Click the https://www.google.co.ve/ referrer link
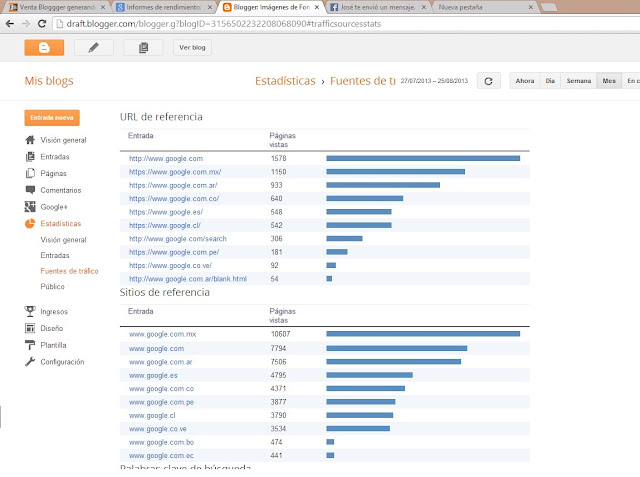Viewport: 640px width, 477px height. click(x=170, y=266)
